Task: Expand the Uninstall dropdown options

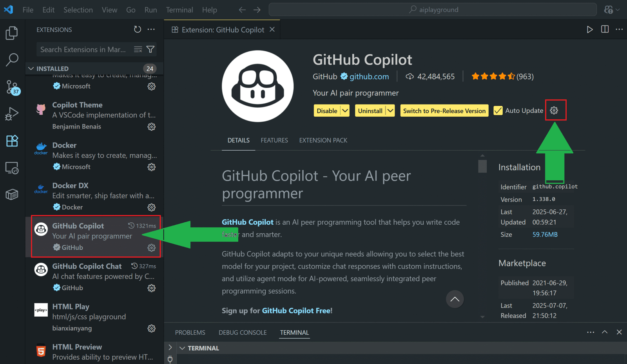Action: coord(390,110)
